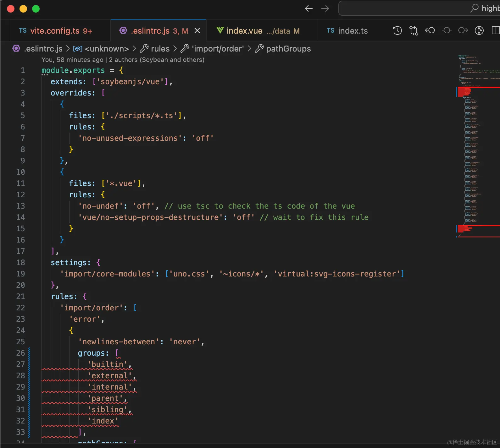500x448 pixels.
Task: Click line number 1 in gutter
Action: [23, 70]
